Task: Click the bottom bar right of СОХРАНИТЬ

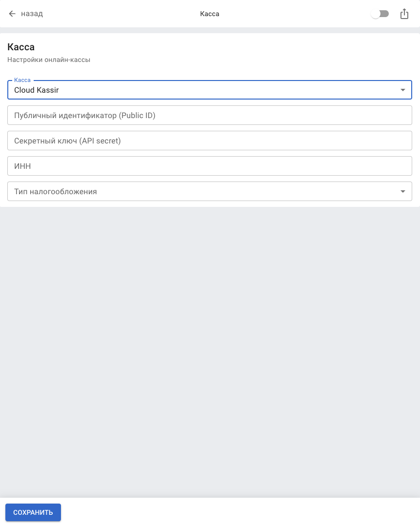Action: coord(244,512)
